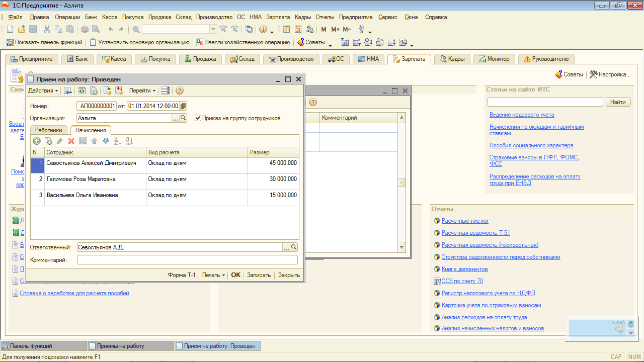
Task: Open the 'Книга депонентов' report link
Action: tap(464, 269)
